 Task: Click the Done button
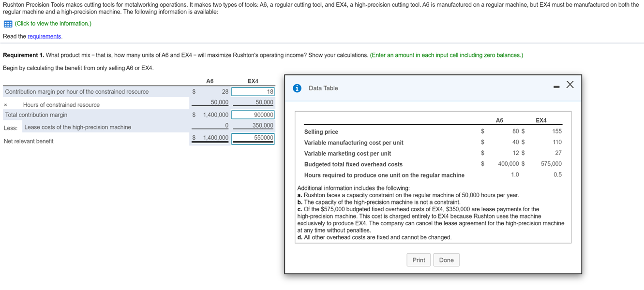pos(447,260)
